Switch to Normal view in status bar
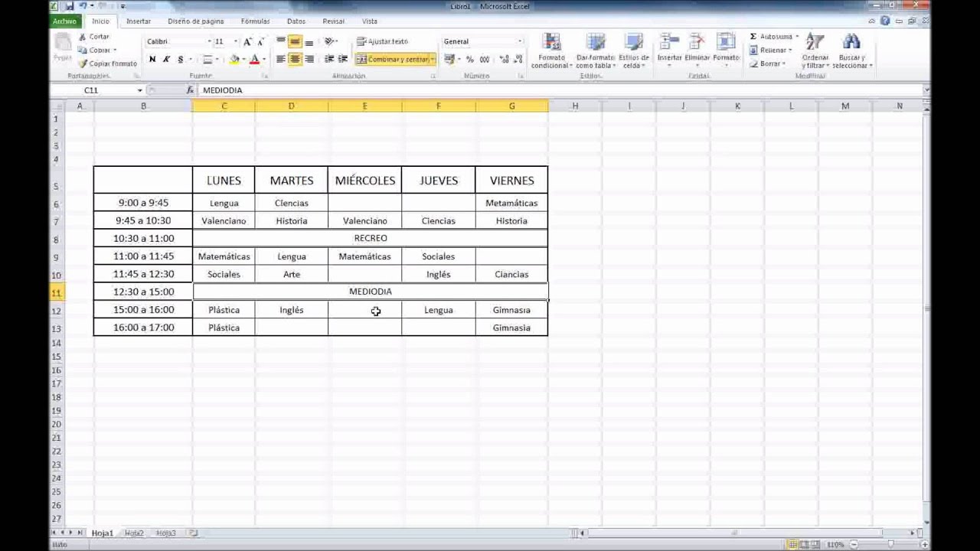The width and height of the screenshot is (980, 551). [x=791, y=544]
